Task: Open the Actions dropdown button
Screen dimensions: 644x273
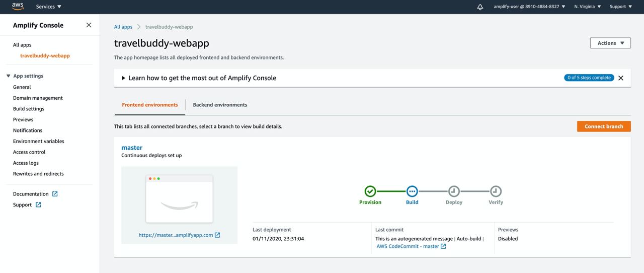Action: click(610, 43)
